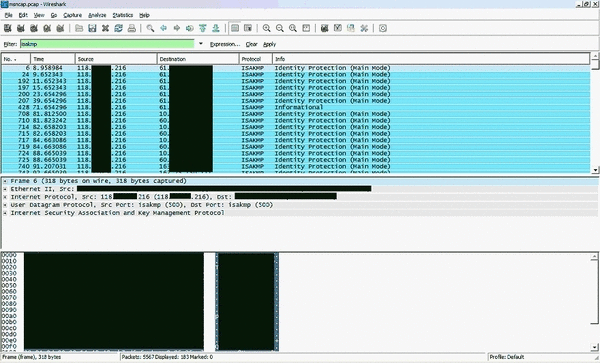600x363 pixels.
Task: Apply the display filter
Action: click(x=269, y=44)
